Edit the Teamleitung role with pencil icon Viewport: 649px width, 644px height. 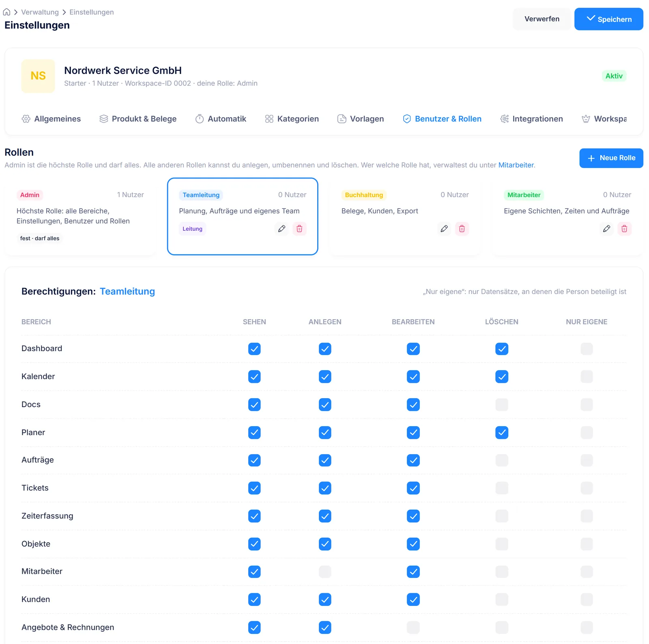coord(282,229)
